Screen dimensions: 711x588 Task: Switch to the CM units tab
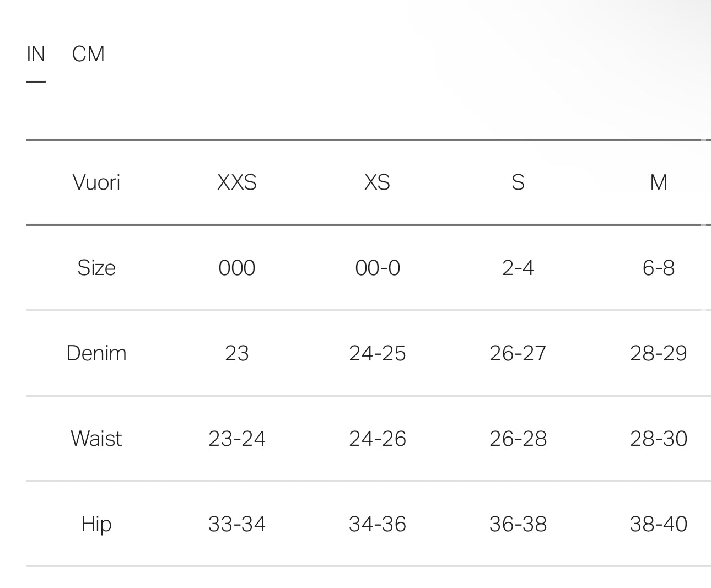tap(88, 54)
